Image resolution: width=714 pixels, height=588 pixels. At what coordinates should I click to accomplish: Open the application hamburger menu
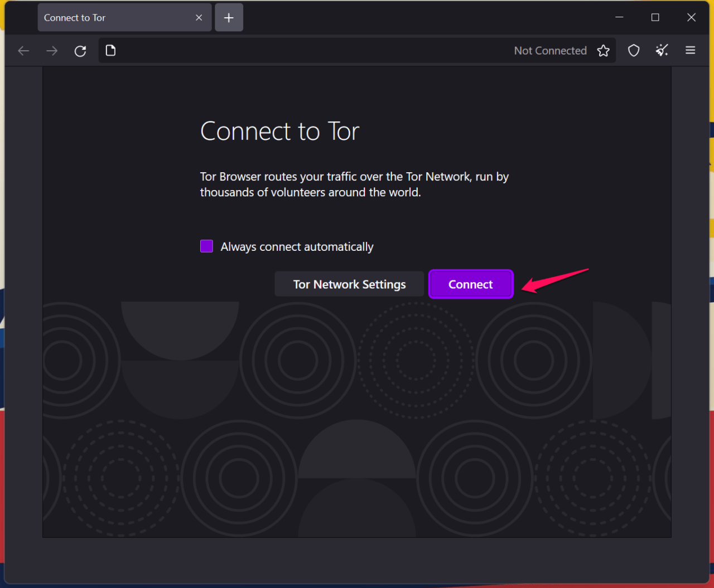(x=690, y=50)
